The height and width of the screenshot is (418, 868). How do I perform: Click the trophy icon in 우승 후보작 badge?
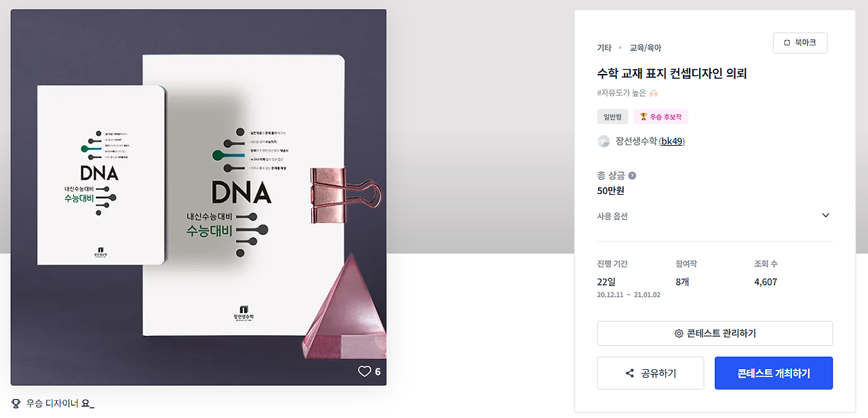644,117
